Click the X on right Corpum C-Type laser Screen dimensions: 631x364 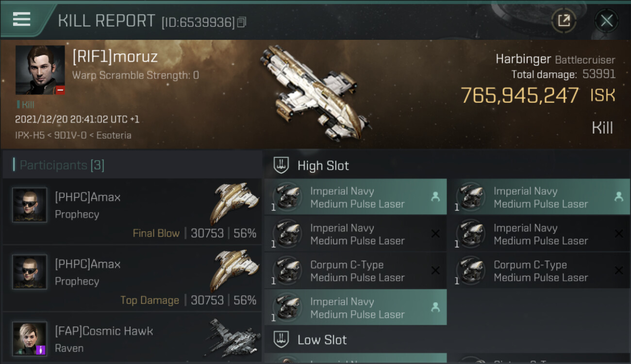click(618, 271)
